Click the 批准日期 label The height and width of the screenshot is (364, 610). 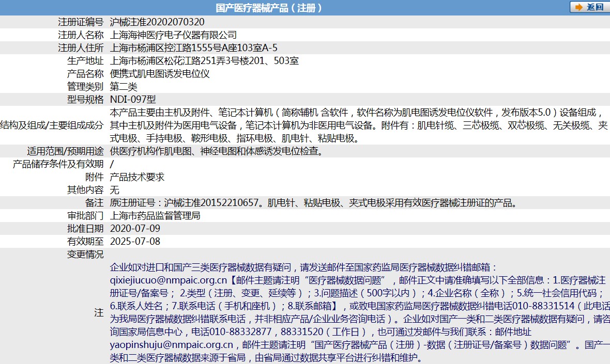[86, 228]
